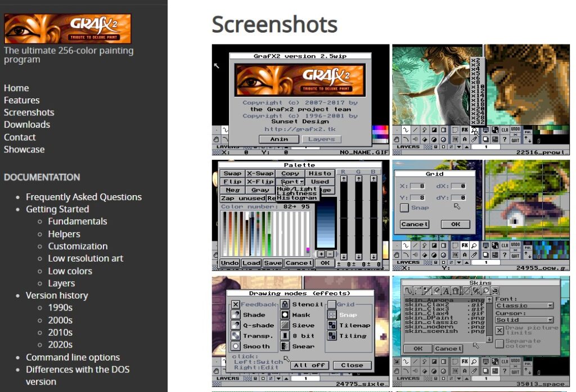The image size is (576, 392).
Task: Click the blue gradient preview in Palette dialog
Action: [x=325, y=226]
